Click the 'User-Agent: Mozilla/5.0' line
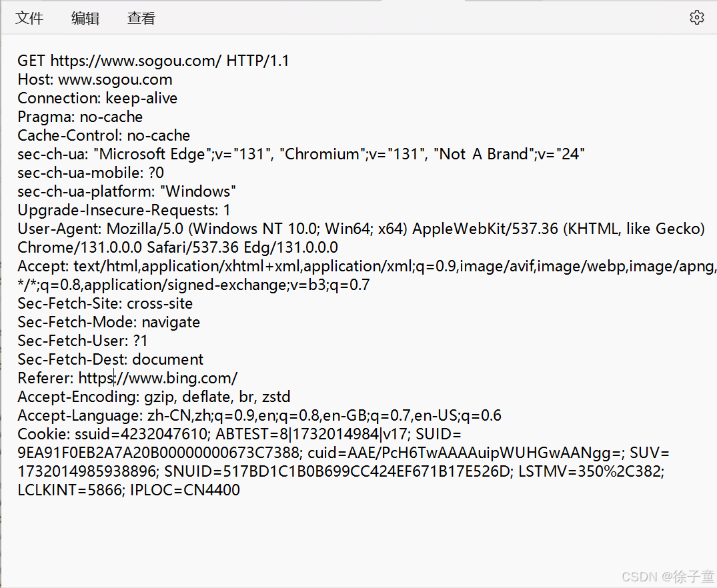This screenshot has height=588, width=717. point(362,229)
